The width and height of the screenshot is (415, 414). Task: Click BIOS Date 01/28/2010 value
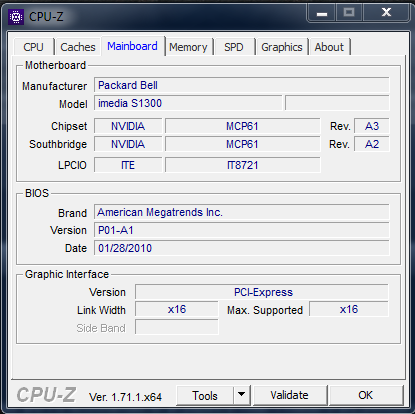point(242,248)
